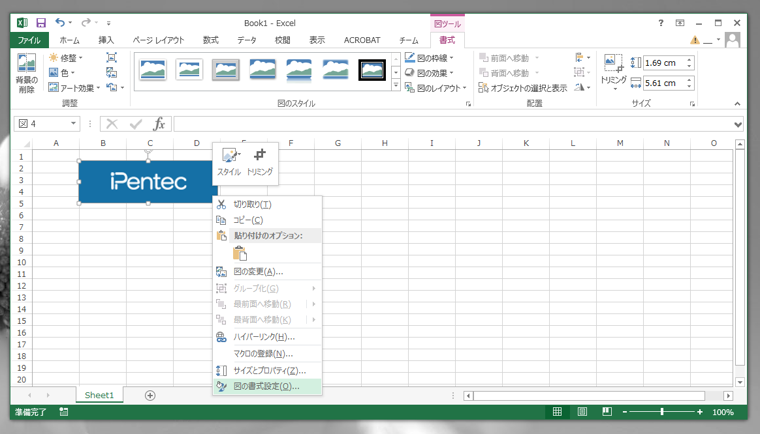Image resolution: width=760 pixels, height=434 pixels.
Task: Switch to the ホーム tab
Action: click(x=70, y=40)
